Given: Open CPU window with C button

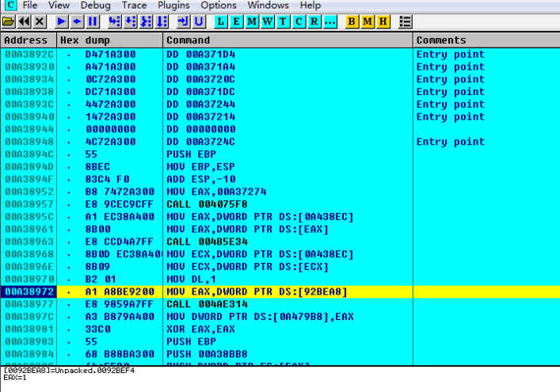Looking at the screenshot, I should (x=299, y=22).
